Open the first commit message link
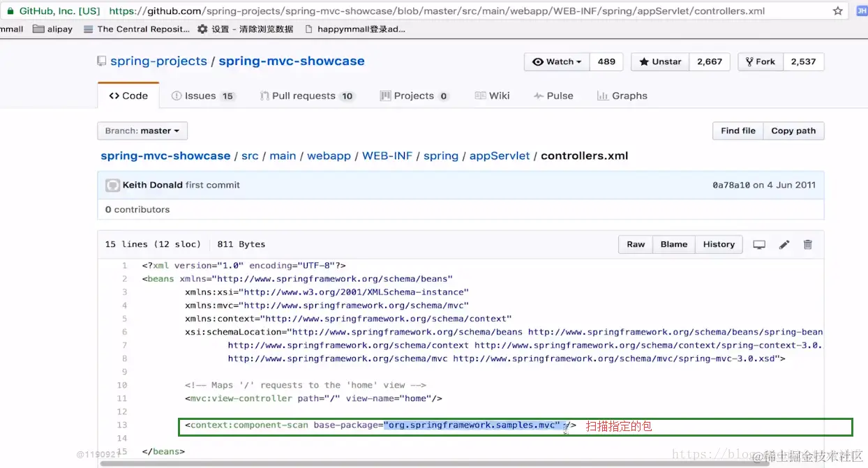This screenshot has width=868, height=468. click(213, 186)
